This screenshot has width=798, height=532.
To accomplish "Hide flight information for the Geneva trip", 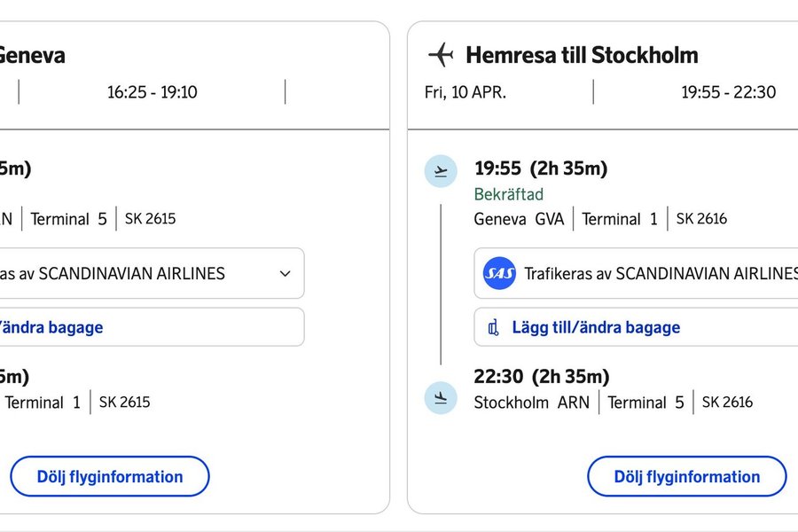I will click(110, 476).
